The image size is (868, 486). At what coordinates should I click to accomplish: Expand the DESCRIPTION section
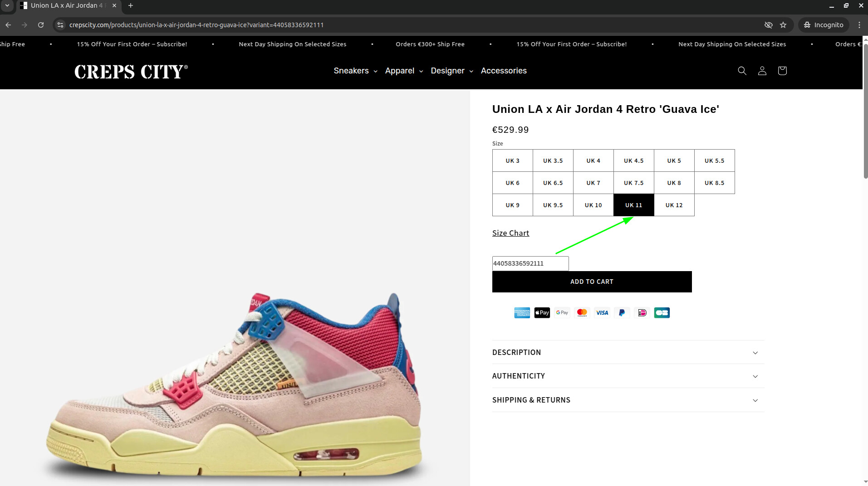[x=628, y=352]
